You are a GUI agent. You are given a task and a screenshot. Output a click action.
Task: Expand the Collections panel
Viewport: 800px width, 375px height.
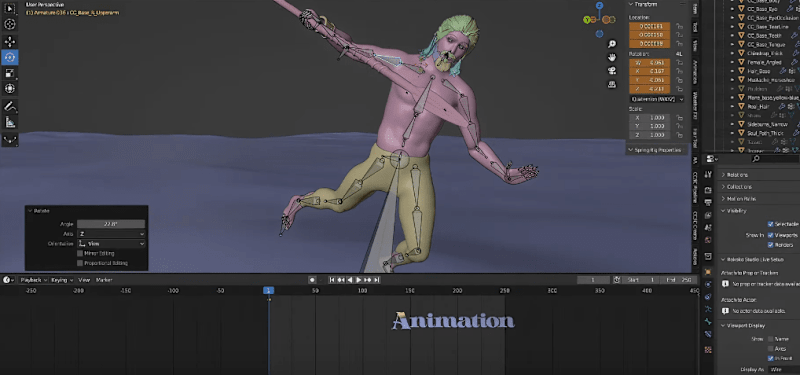(736, 187)
